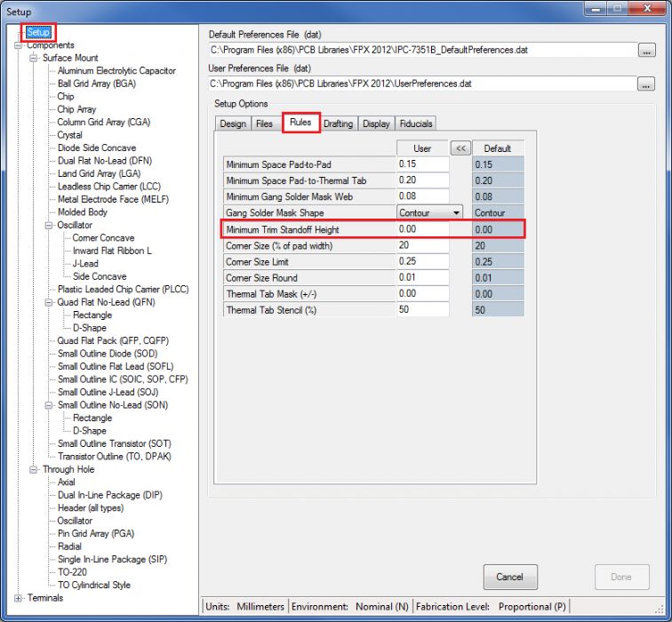
Task: Edit Minimum Gang Solder Mask Web user value
Action: click(x=422, y=196)
